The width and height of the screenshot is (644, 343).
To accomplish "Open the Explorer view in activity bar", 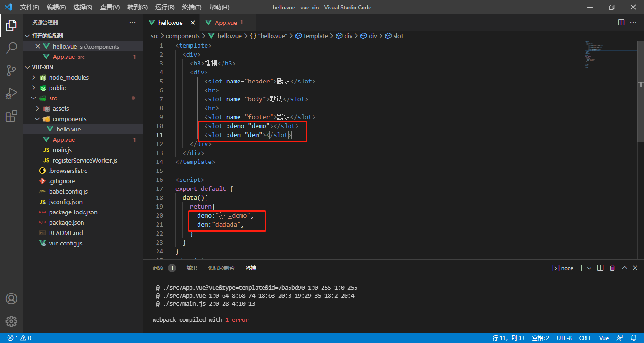I will point(11,25).
